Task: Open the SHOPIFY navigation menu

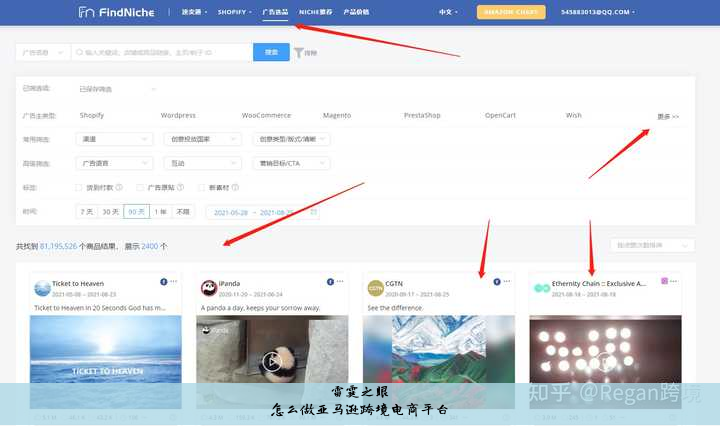Action: pyautogui.click(x=235, y=13)
